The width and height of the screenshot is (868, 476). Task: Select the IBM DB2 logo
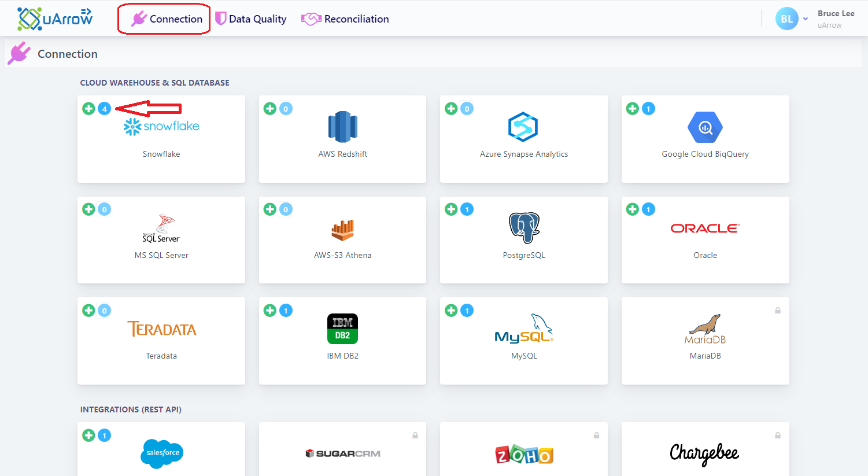pyautogui.click(x=343, y=329)
